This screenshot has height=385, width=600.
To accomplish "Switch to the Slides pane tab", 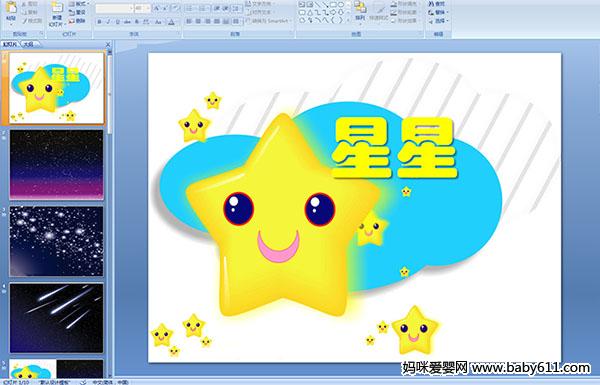I will pyautogui.click(x=10, y=44).
